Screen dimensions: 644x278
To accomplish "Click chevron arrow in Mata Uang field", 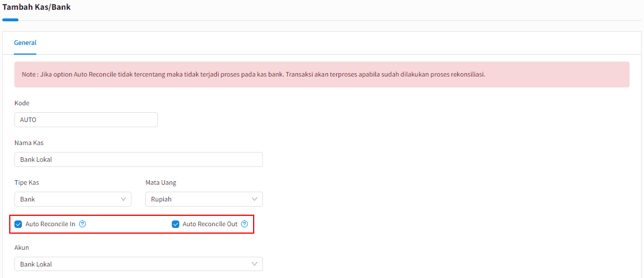I will [255, 199].
